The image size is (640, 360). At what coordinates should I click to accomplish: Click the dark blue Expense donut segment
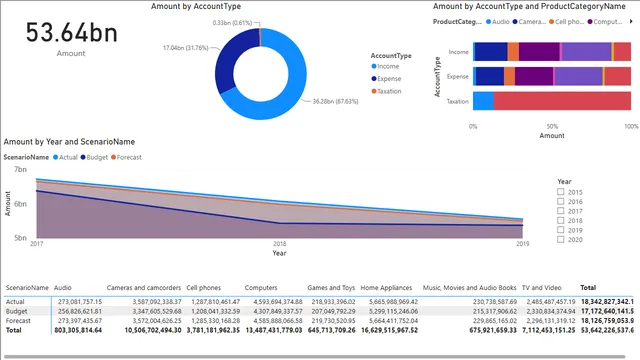coord(226,65)
